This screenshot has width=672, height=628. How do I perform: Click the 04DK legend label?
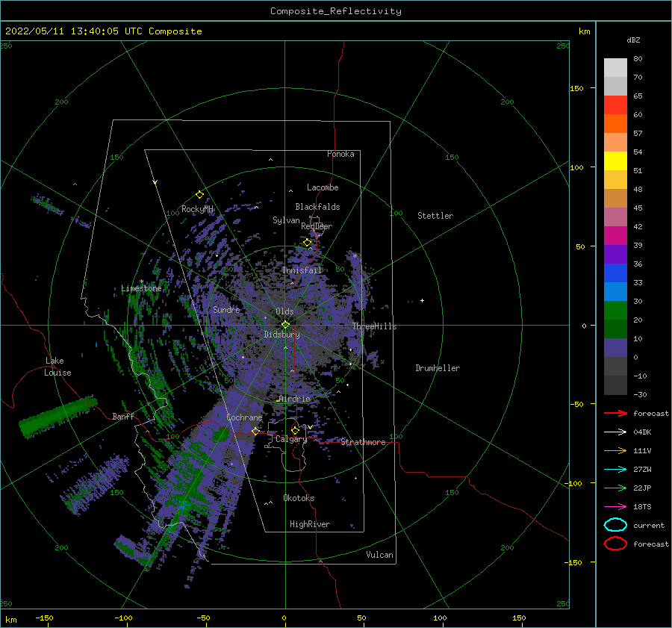(642, 432)
